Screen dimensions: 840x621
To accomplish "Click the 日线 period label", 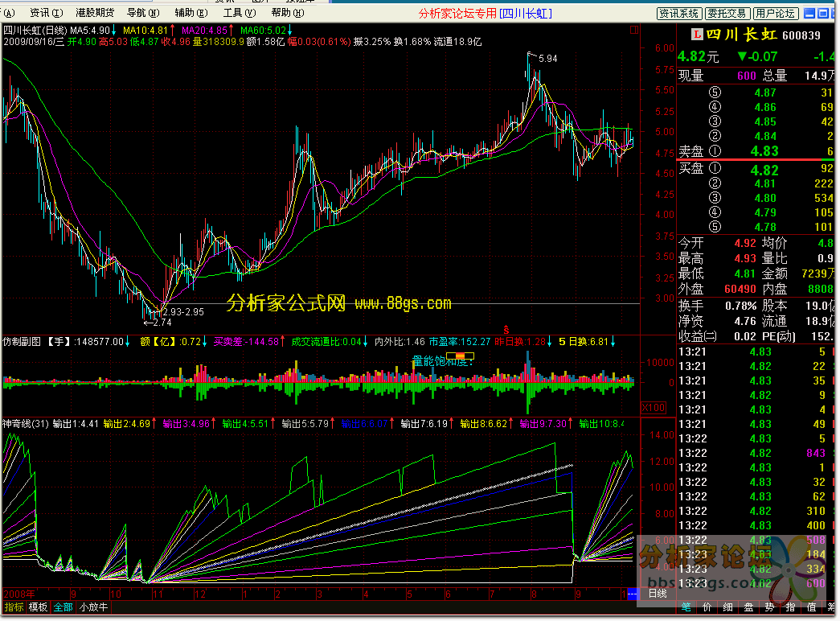I will [658, 594].
